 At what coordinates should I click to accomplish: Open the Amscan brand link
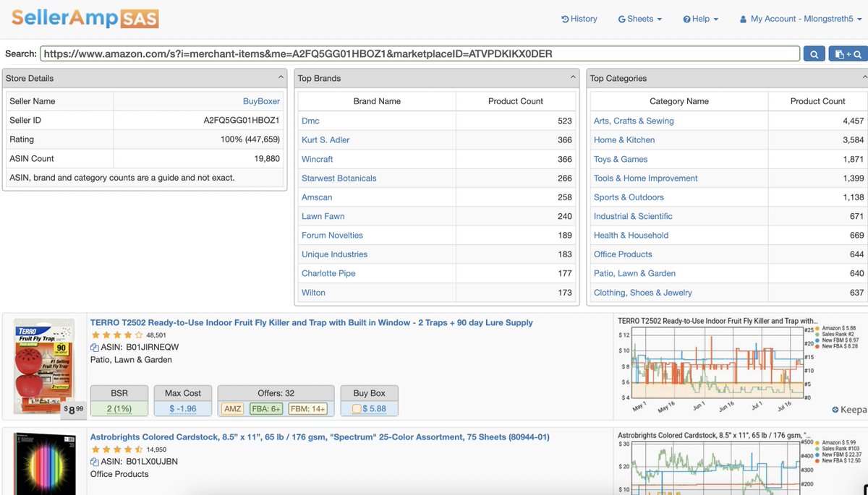317,197
